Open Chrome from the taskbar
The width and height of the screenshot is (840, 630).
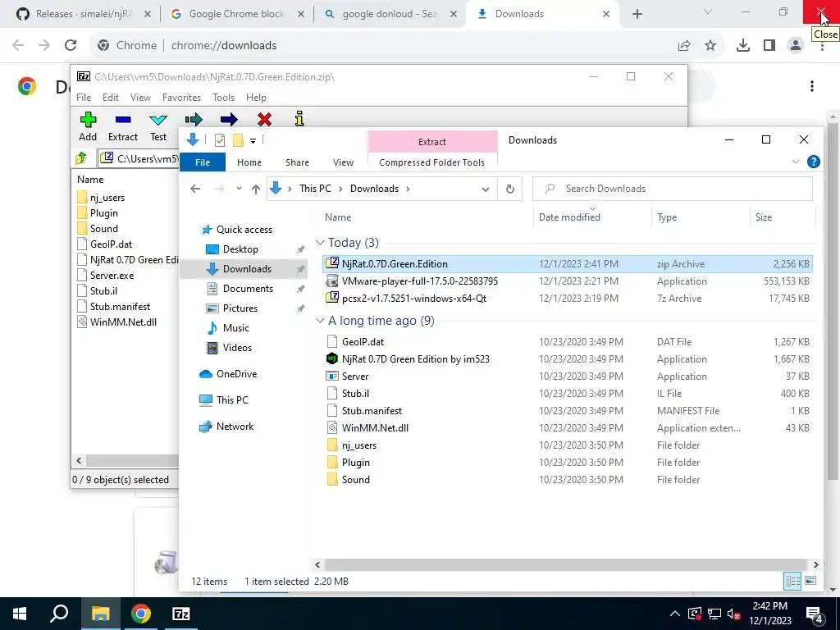pos(141,614)
